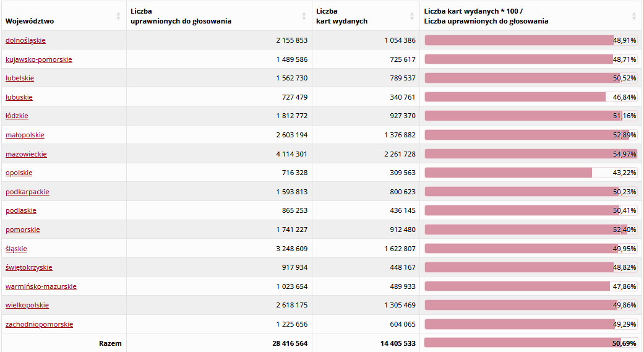Sort by Liczba kart wydanych arrows
This screenshot has width=644, height=352.
click(x=412, y=17)
